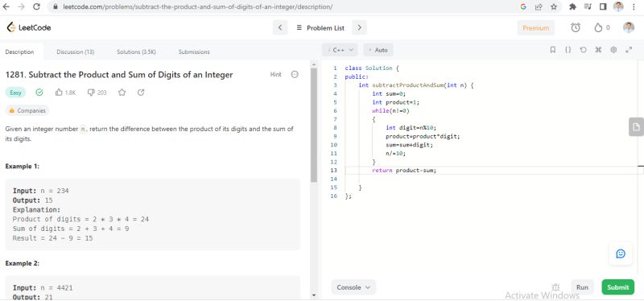
Task: Click the LeetCode logo
Action: (x=29, y=27)
